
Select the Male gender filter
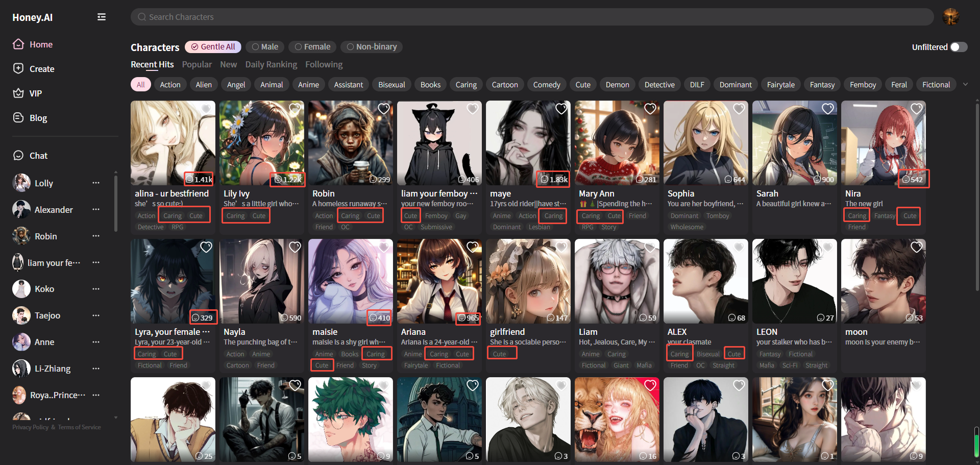point(265,47)
